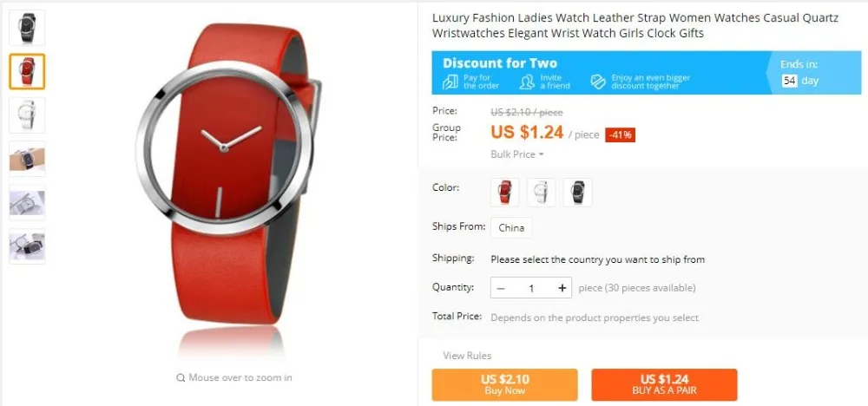The image size is (868, 406).
Task: Click the Pay for the order icon
Action: 450,82
